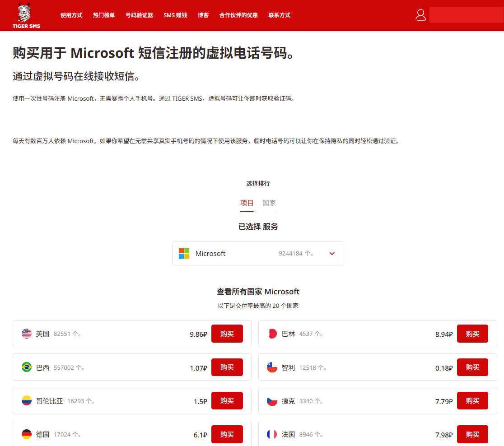
Task: Buy the 美国 number for 9.86₽
Action: 227,334
